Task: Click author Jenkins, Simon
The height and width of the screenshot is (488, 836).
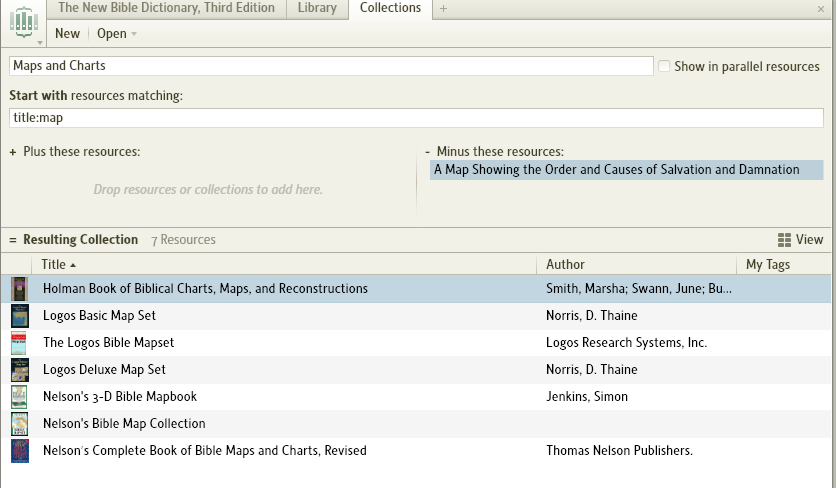Action: 587,397
